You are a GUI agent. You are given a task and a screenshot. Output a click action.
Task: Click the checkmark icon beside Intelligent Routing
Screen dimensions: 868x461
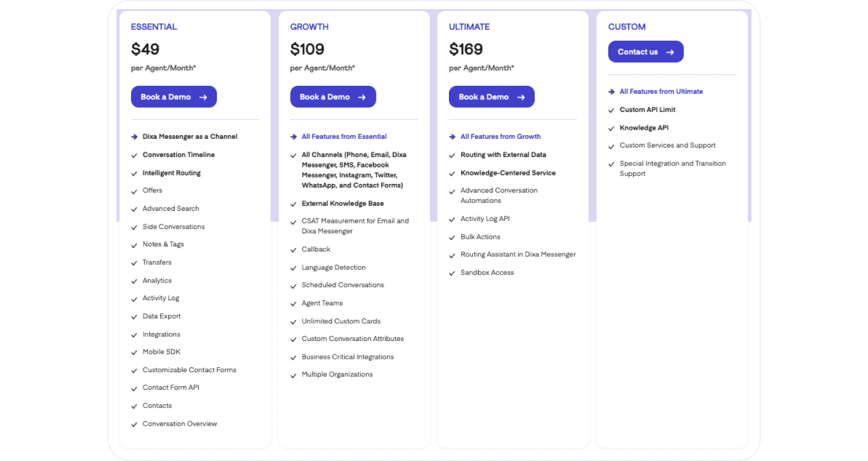click(x=135, y=174)
